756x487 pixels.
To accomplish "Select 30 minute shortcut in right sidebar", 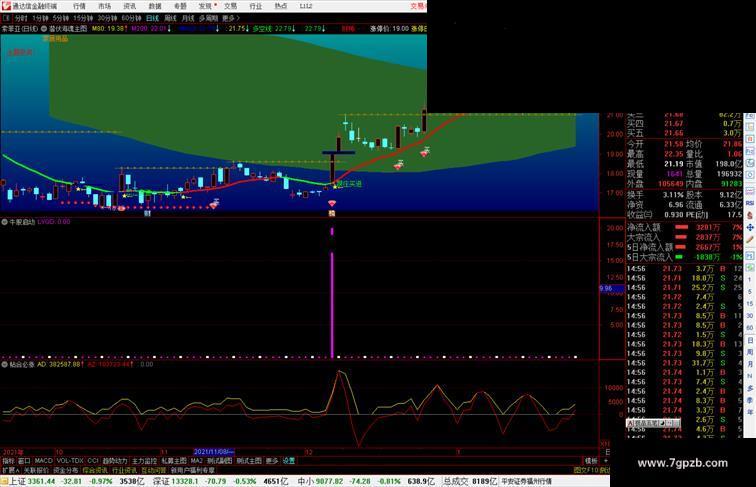I will (x=750, y=316).
